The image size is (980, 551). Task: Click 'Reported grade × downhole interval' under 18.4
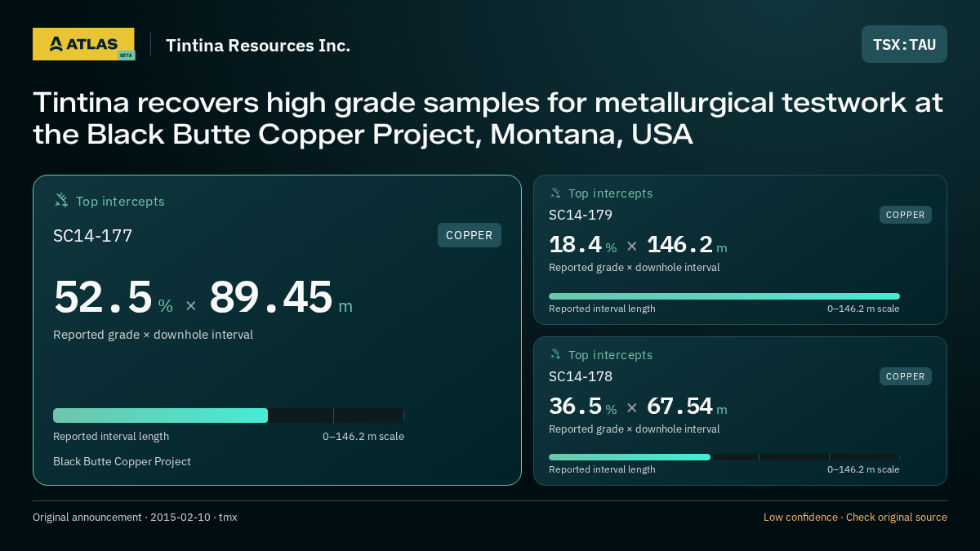click(x=635, y=268)
